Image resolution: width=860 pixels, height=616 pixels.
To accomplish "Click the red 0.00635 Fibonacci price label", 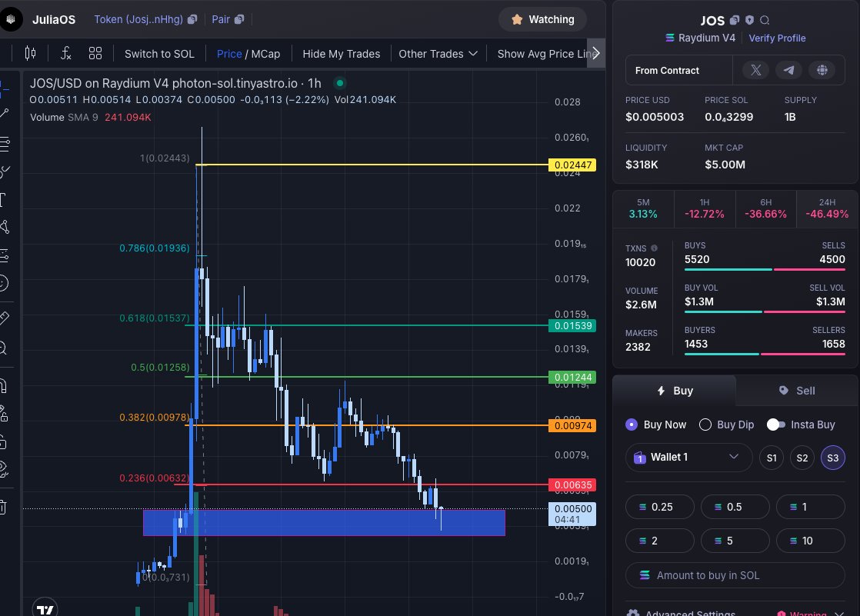I will (572, 485).
